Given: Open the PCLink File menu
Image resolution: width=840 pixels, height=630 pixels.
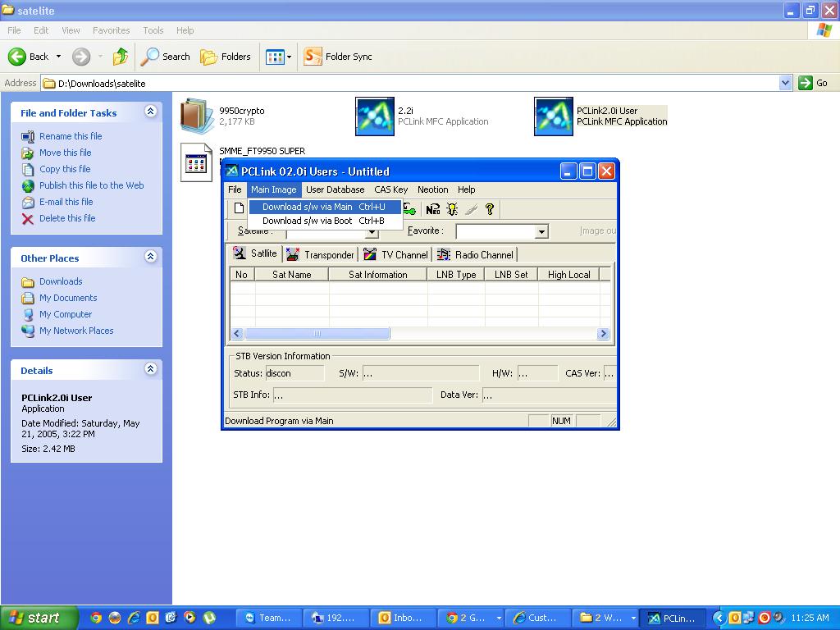Looking at the screenshot, I should click(x=235, y=189).
